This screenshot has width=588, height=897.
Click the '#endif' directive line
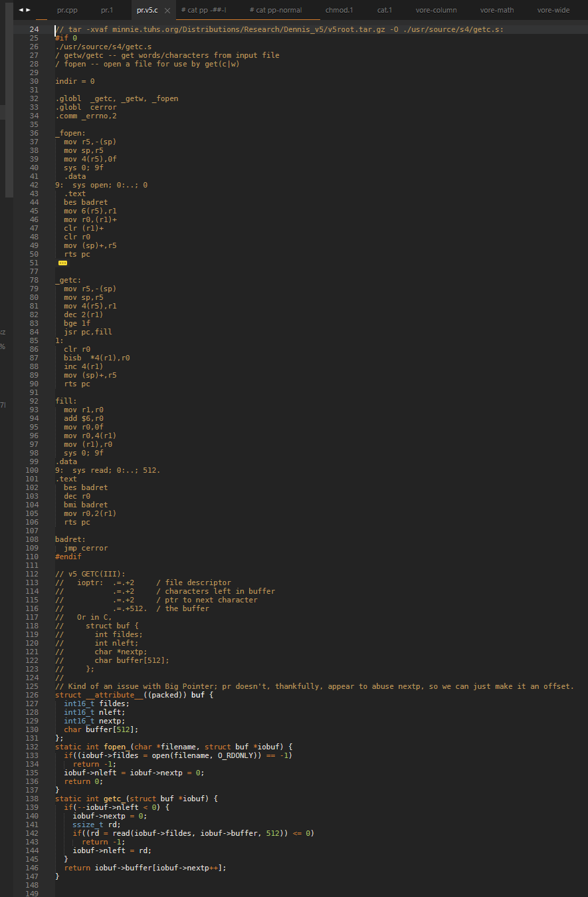(68, 557)
